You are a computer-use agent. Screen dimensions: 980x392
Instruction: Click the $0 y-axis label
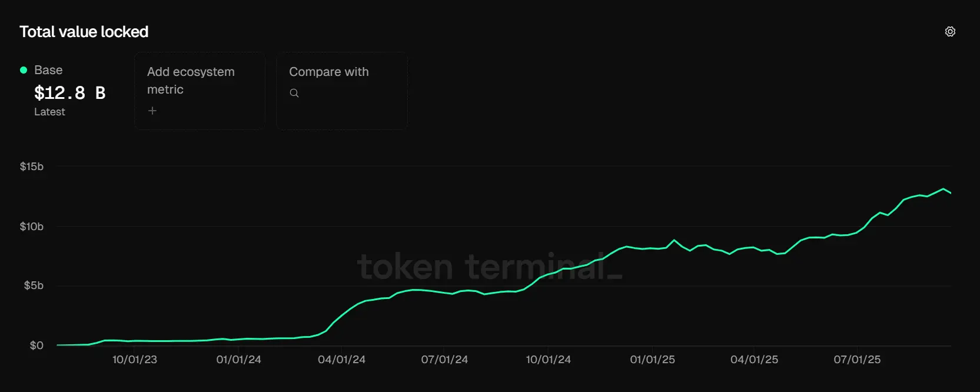(x=36, y=346)
